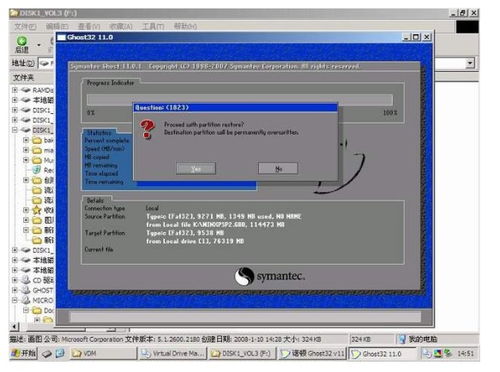Open the Start button on taskbar
Viewport: 500px width, 372px height.
[24, 353]
